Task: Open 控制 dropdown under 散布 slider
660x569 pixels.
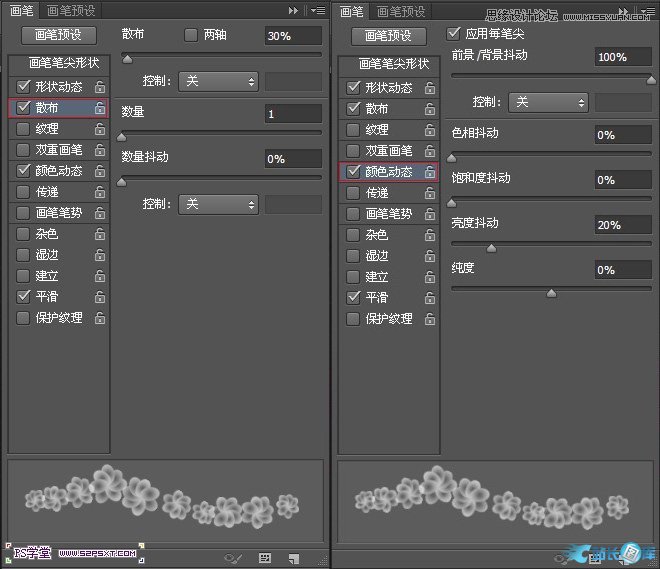Action: coord(217,81)
